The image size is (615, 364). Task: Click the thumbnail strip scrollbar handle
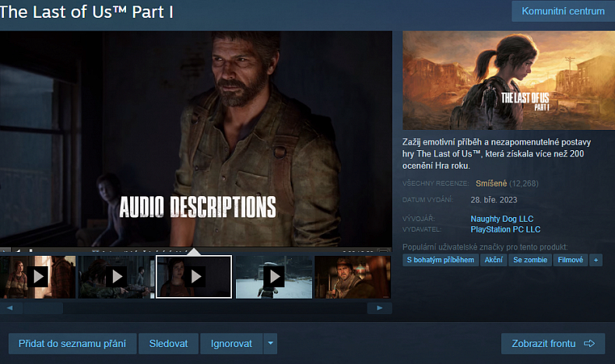[x=43, y=308]
